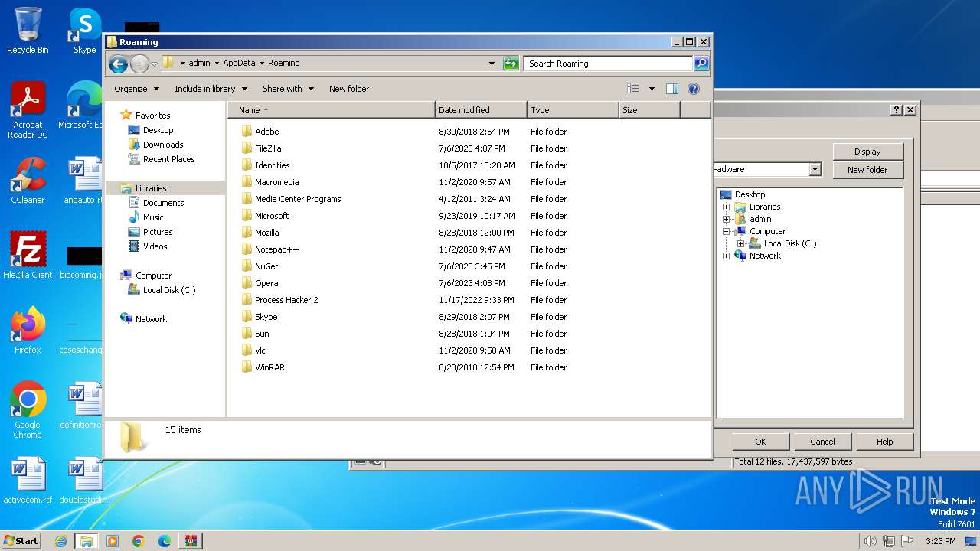Open the Organize menu
Image resolution: width=980 pixels, height=551 pixels.
[136, 89]
